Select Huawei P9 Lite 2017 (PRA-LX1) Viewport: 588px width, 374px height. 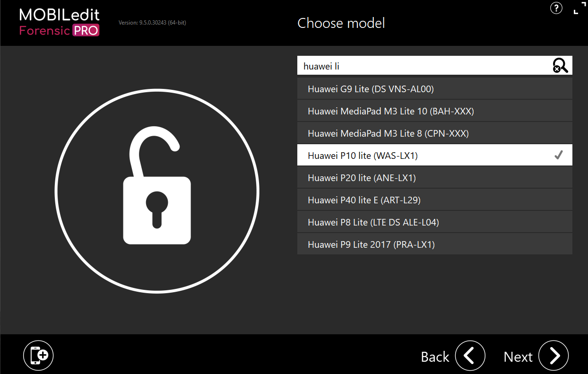pos(435,244)
